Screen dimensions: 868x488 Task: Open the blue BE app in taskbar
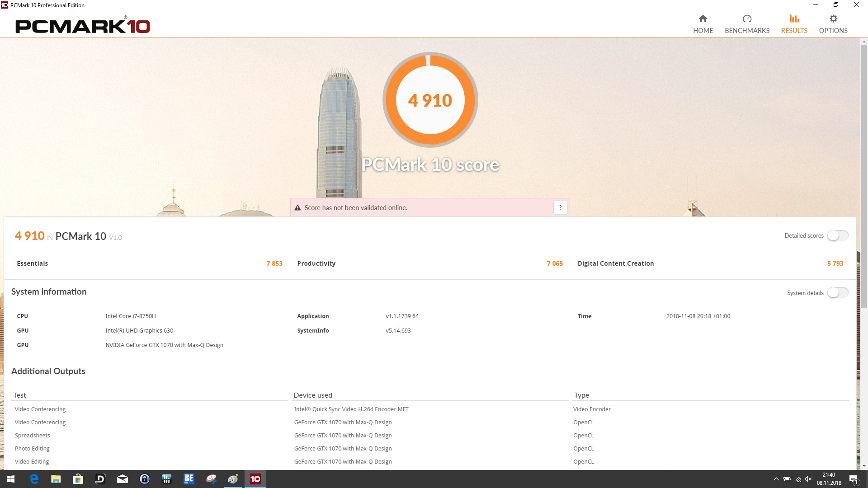189,479
